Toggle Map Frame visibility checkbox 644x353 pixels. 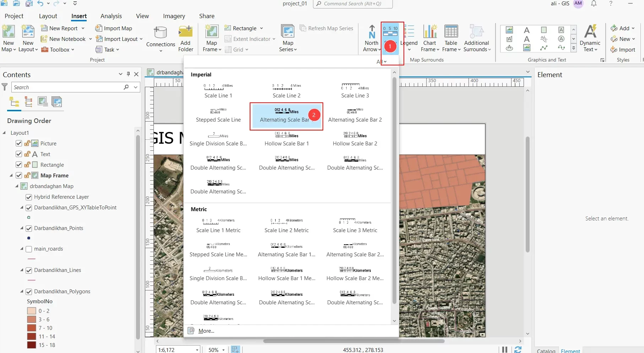point(19,175)
